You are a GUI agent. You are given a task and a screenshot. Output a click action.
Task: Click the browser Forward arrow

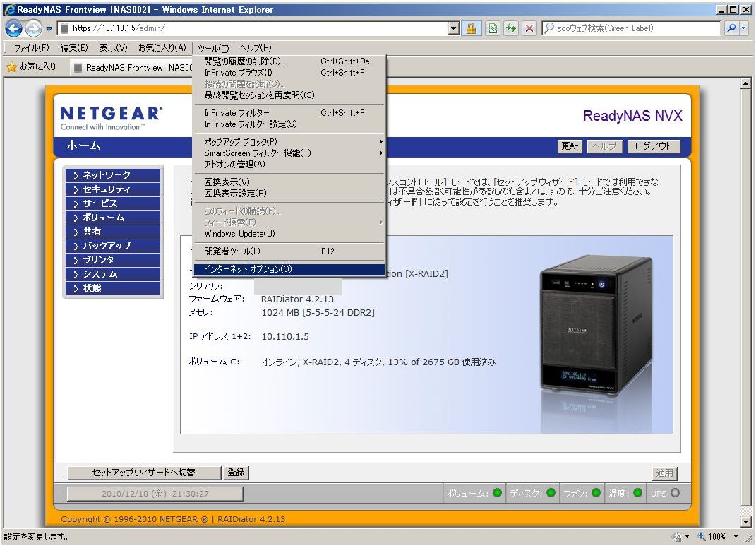[32, 28]
